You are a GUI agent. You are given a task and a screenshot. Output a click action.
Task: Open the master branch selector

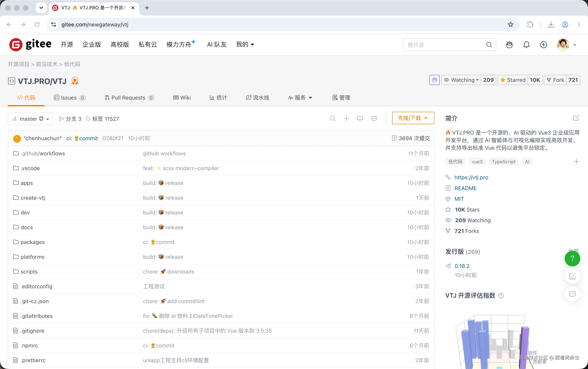(30, 119)
